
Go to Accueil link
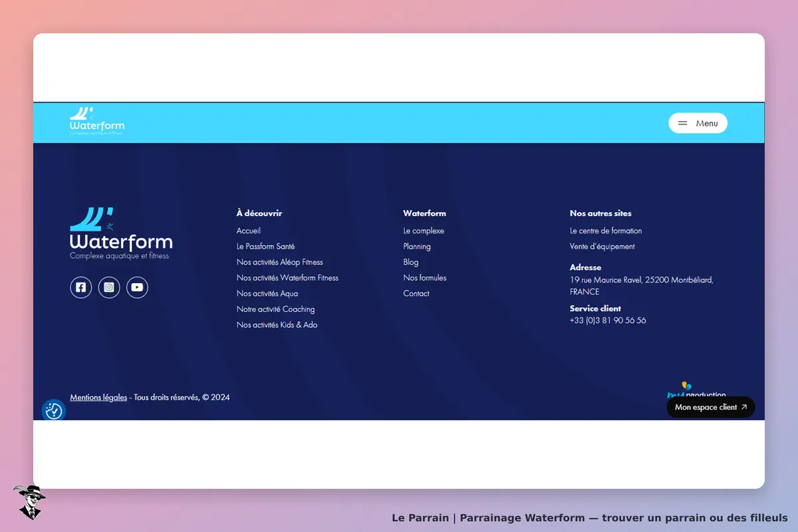click(249, 231)
